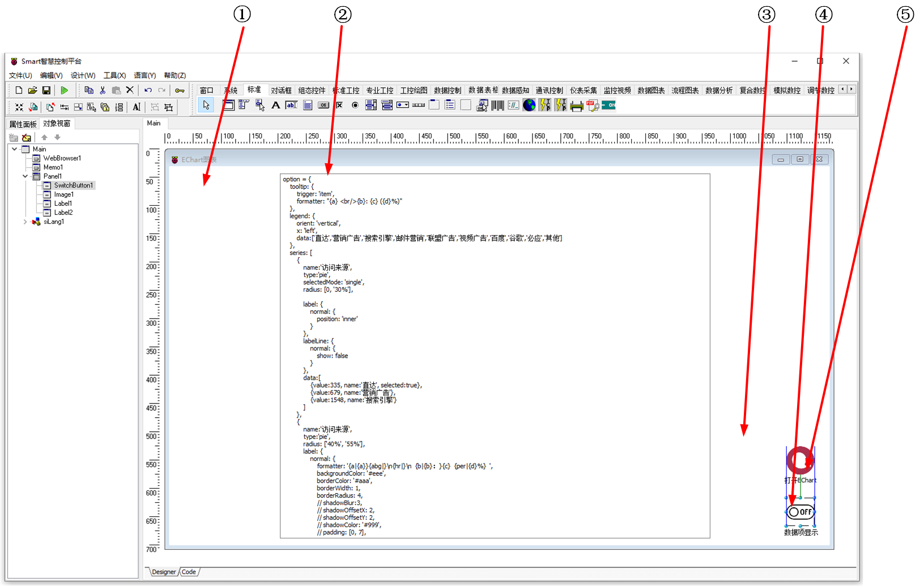Select Label2 in the object tree

pos(63,213)
